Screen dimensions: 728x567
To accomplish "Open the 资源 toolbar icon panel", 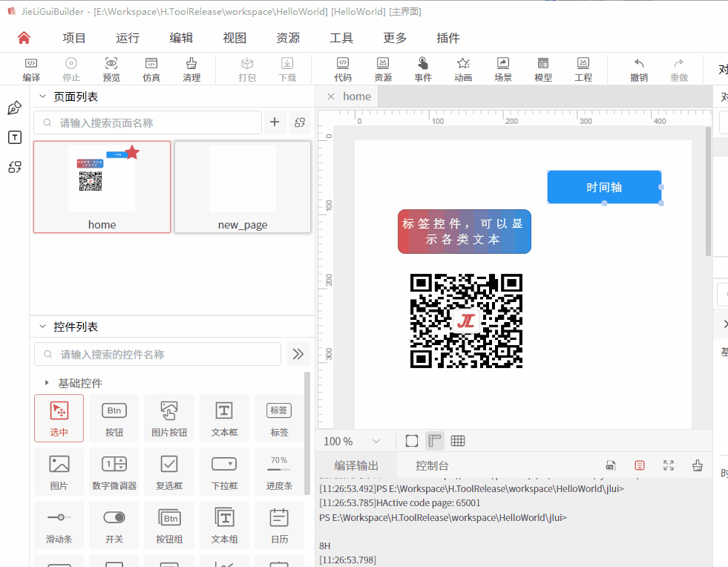I will (383, 69).
